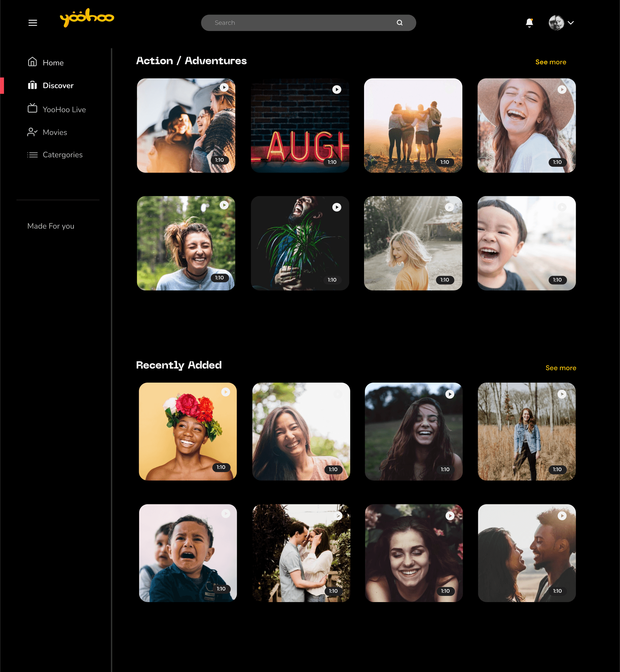The width and height of the screenshot is (620, 672).
Task: Click the YooHoo logo
Action: click(87, 17)
